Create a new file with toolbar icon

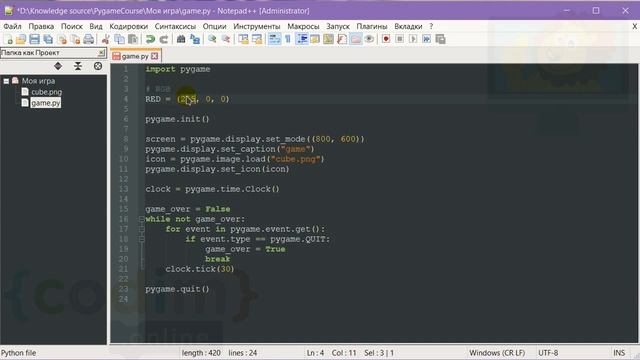coord(8,39)
